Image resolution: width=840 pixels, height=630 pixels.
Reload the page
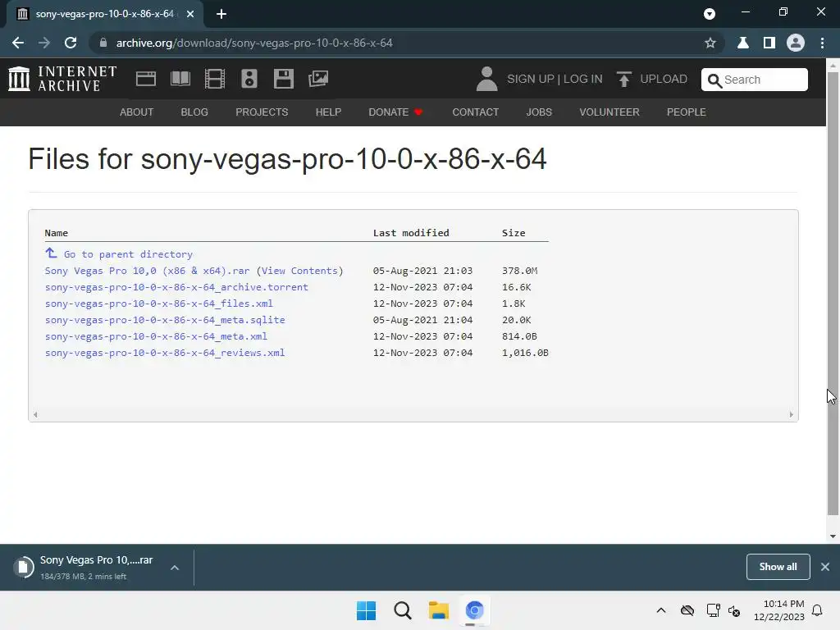71,43
